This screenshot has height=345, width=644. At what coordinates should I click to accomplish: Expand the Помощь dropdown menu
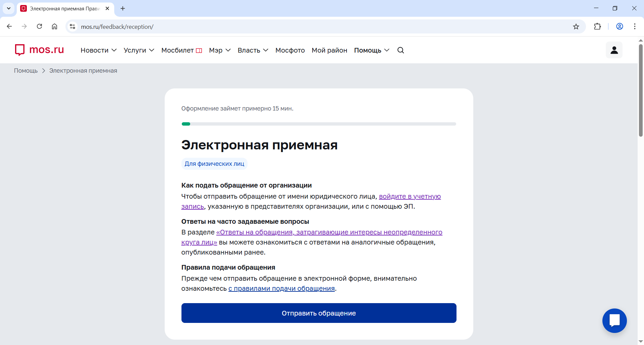pyautogui.click(x=371, y=50)
